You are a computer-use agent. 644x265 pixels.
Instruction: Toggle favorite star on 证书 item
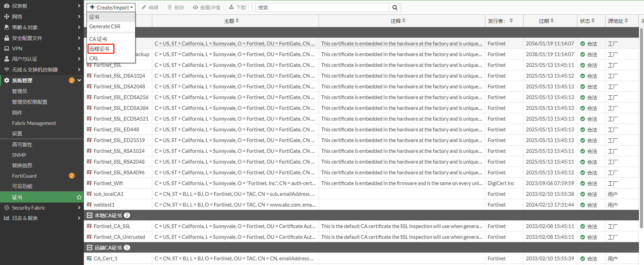[79, 197]
